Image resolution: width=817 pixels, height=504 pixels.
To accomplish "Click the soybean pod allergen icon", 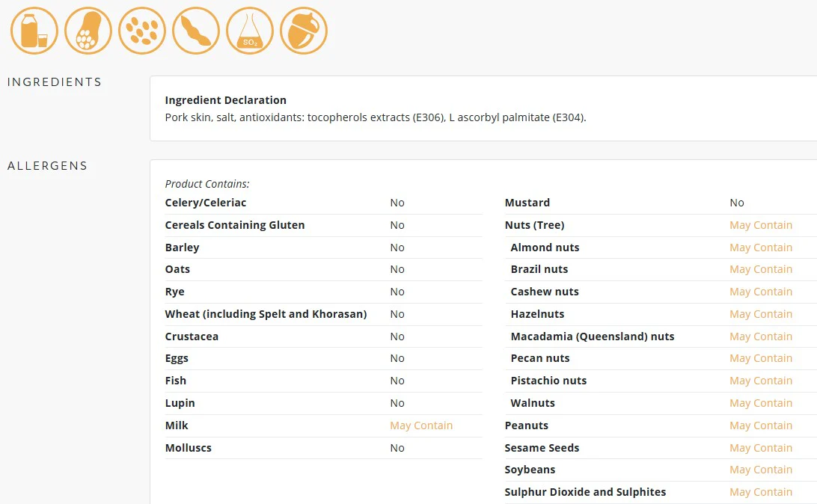I will [x=196, y=31].
